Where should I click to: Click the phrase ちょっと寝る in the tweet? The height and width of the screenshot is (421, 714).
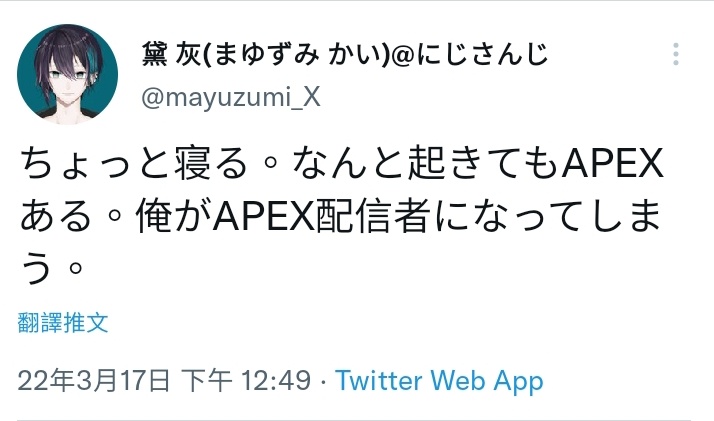click(x=134, y=163)
